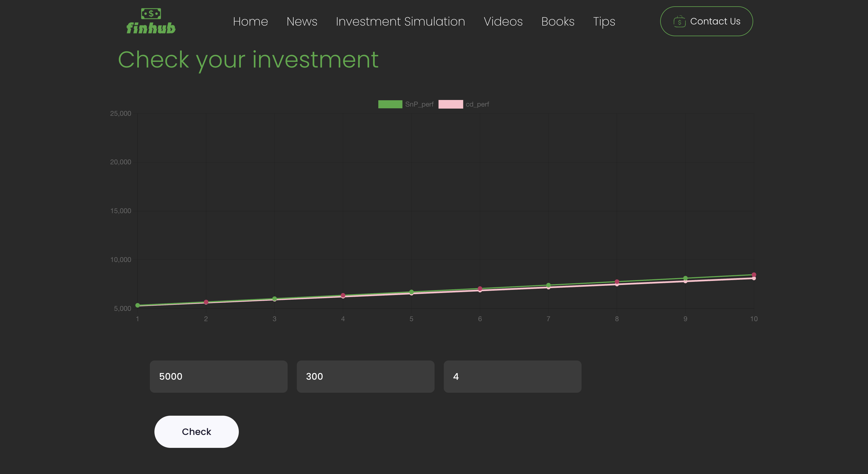Open Investment Simulation nav link

tap(400, 22)
